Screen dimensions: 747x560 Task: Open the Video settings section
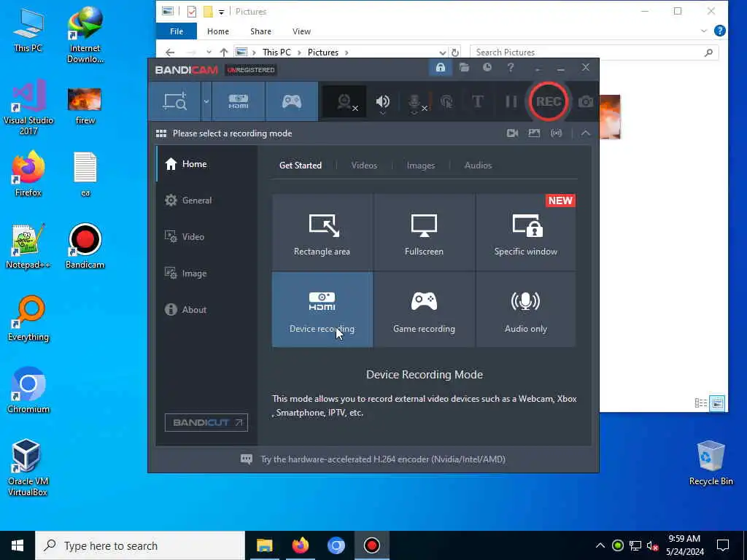click(x=206, y=237)
